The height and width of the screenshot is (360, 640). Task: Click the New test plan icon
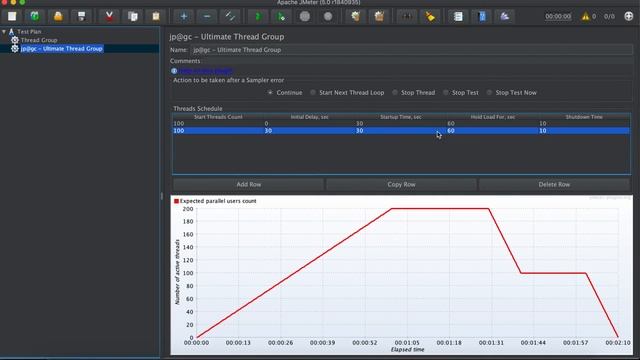[x=12, y=16]
